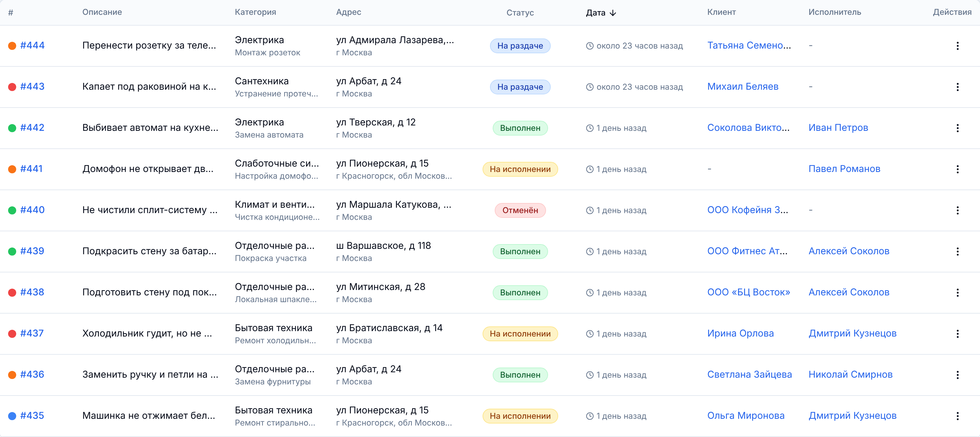Open actions menu for request #444

(x=957, y=46)
